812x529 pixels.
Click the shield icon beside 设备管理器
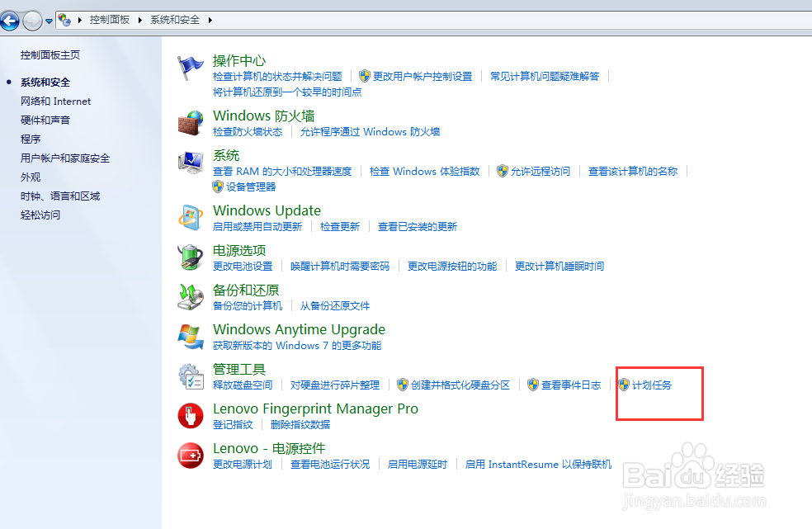tap(218, 187)
